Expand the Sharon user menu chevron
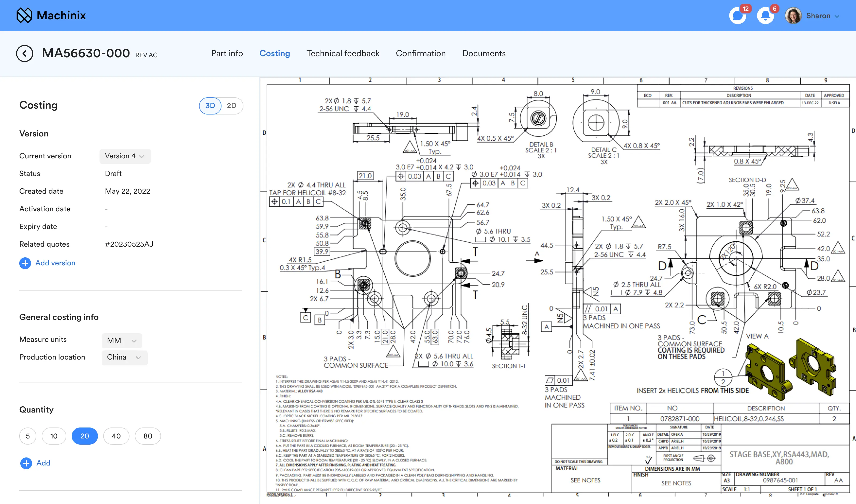Screen dimensions: 856x504 tap(837, 16)
